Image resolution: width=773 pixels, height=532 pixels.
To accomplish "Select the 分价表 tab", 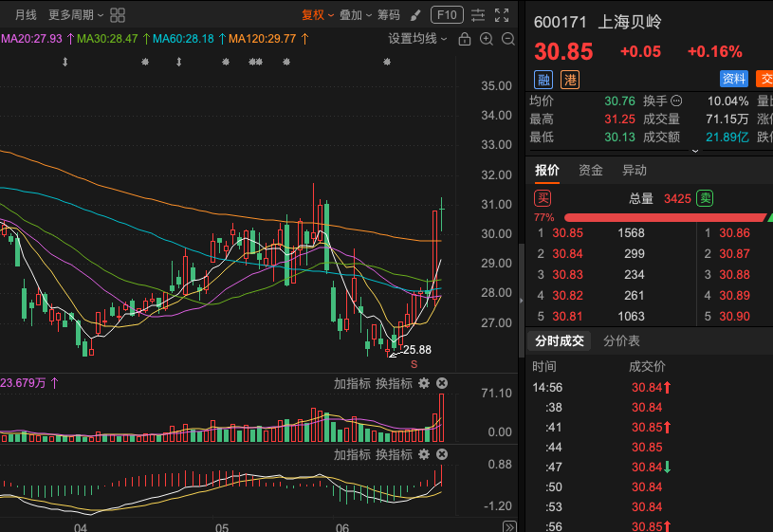I will (x=621, y=340).
